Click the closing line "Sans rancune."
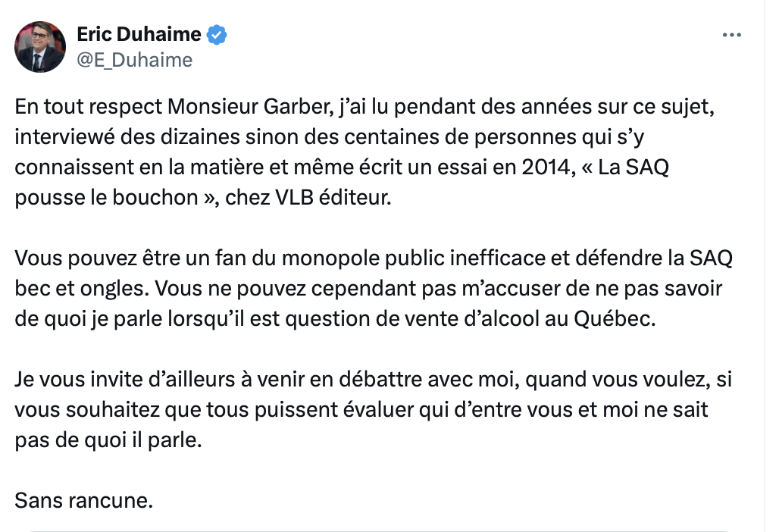The height and width of the screenshot is (532, 779). (x=84, y=500)
